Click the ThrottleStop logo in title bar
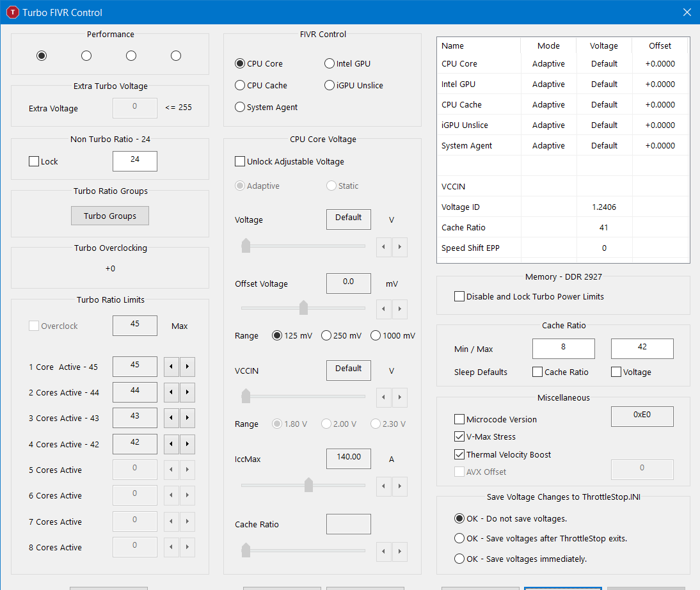 (x=12, y=12)
